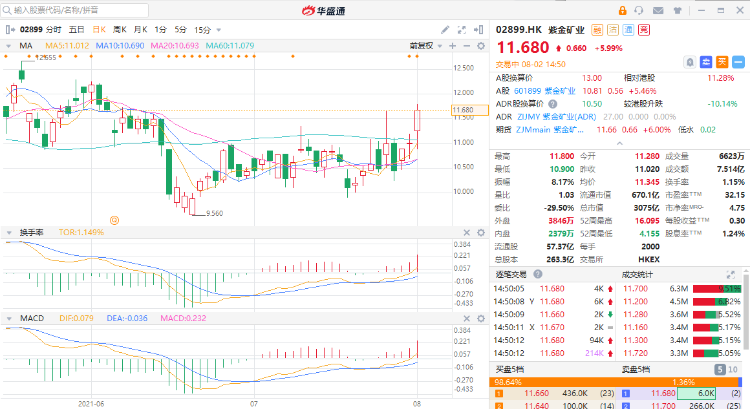Select 5-level depth toggle
Viewport: 750px width, 409px height.
click(x=720, y=369)
